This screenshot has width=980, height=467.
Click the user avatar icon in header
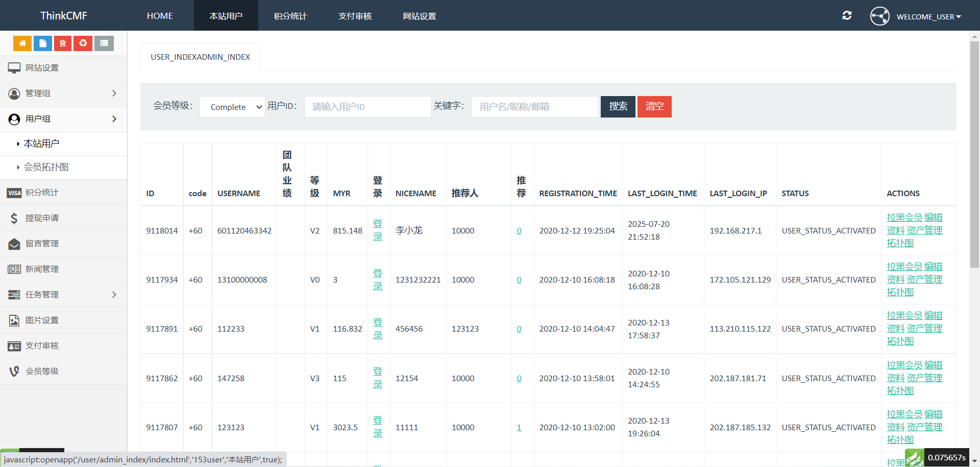879,16
